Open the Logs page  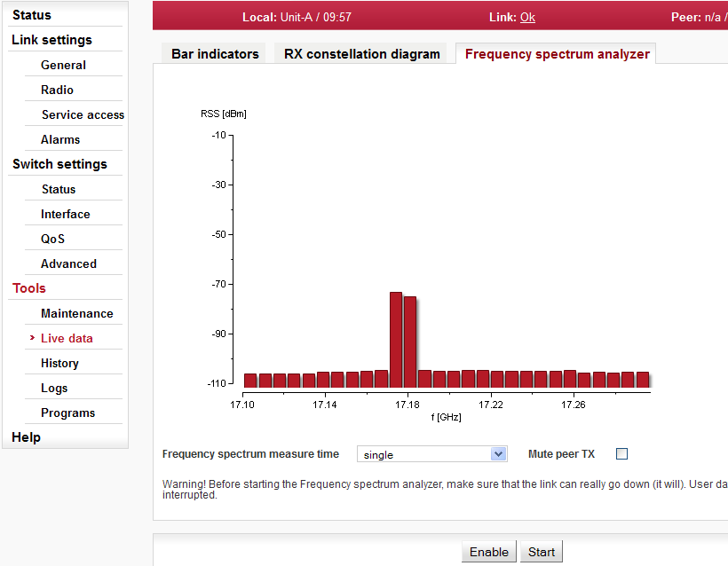coord(54,388)
